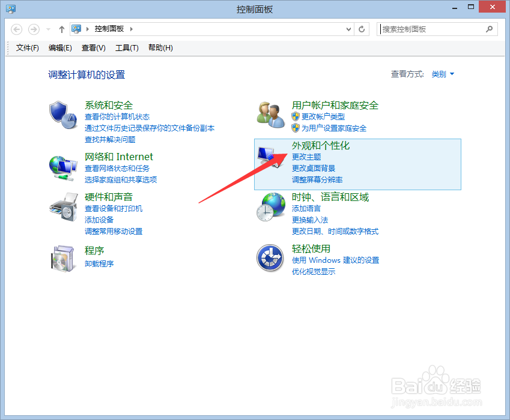Open User Accounts people icon
Image resolution: width=510 pixels, height=420 pixels.
coord(270,115)
